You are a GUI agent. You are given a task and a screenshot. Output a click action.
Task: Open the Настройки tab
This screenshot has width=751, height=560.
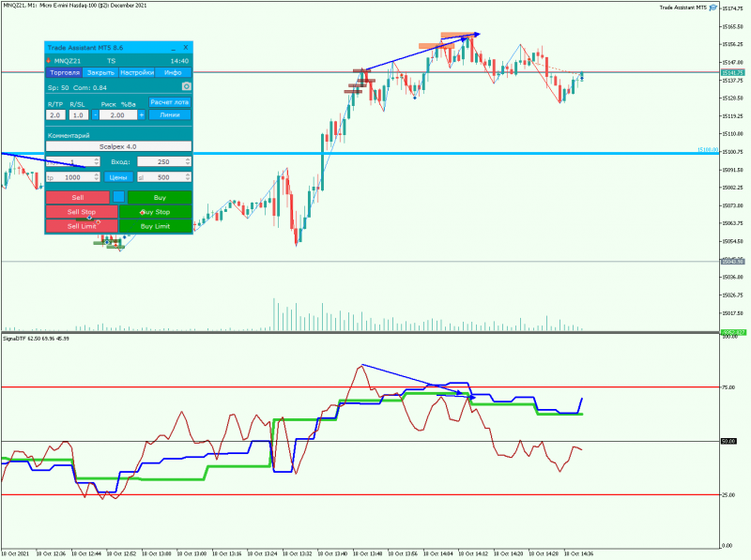[x=137, y=73]
